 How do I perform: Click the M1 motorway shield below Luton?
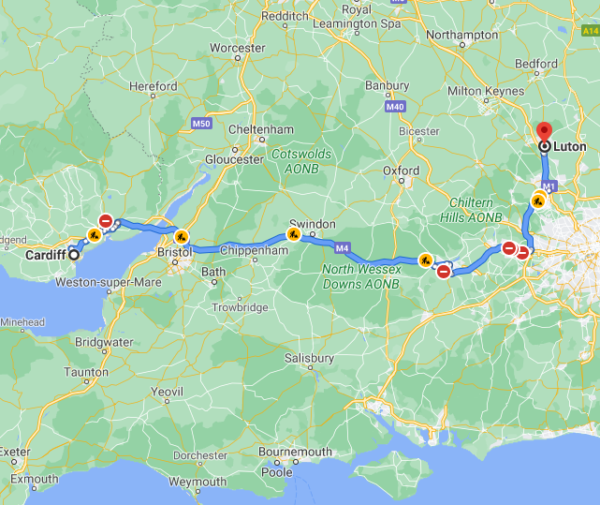click(x=549, y=186)
